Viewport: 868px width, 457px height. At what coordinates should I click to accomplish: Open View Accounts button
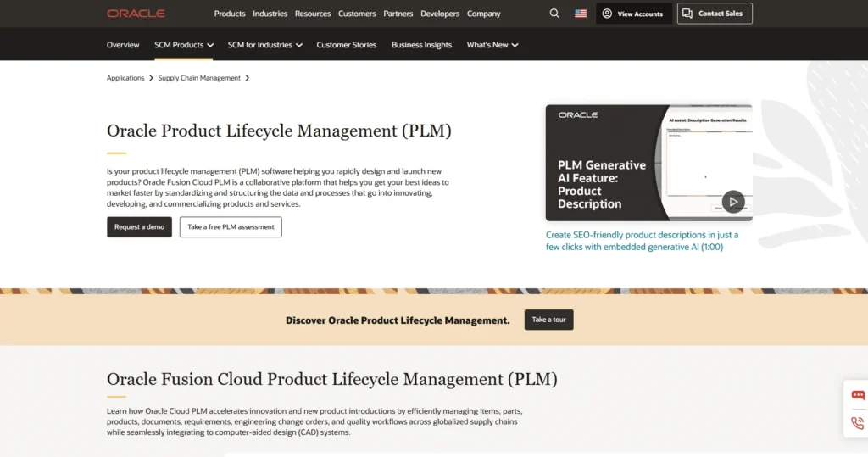click(x=633, y=14)
